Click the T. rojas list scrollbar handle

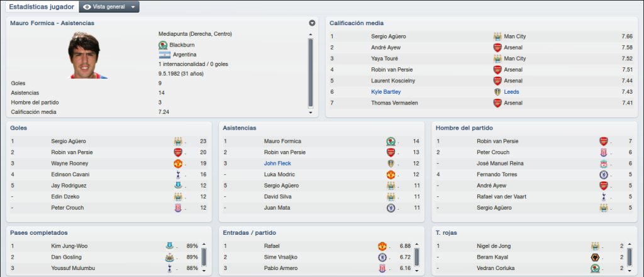tap(630, 257)
